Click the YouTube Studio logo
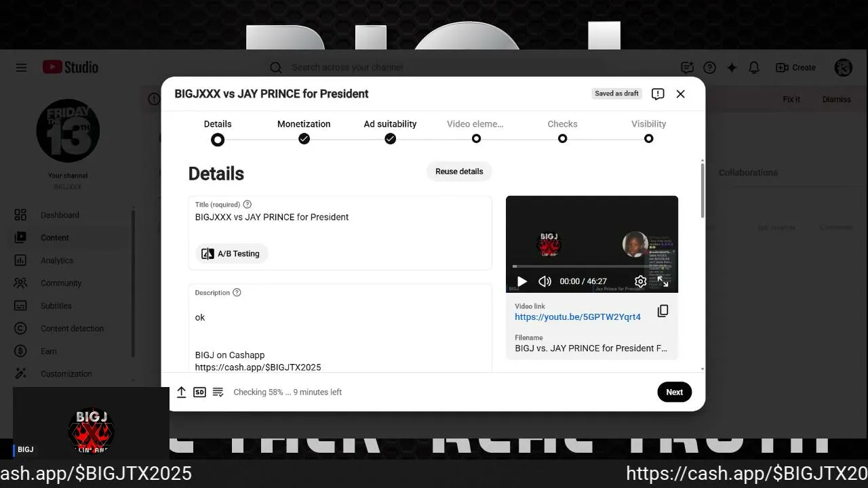The width and height of the screenshot is (868, 488). pos(71,67)
